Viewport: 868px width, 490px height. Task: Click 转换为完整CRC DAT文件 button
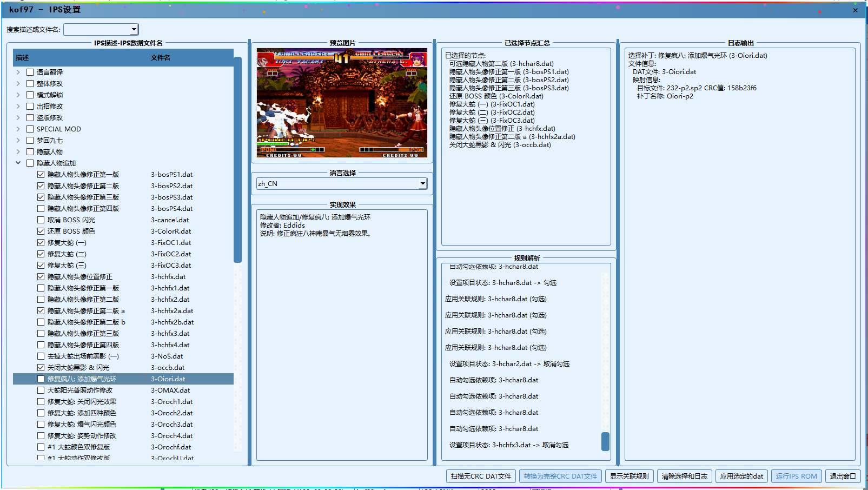pos(560,476)
